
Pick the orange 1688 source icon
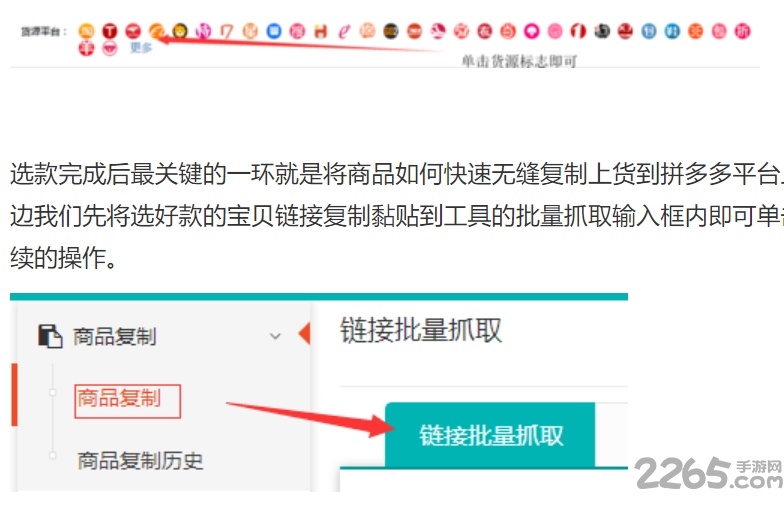pyautogui.click(x=156, y=31)
